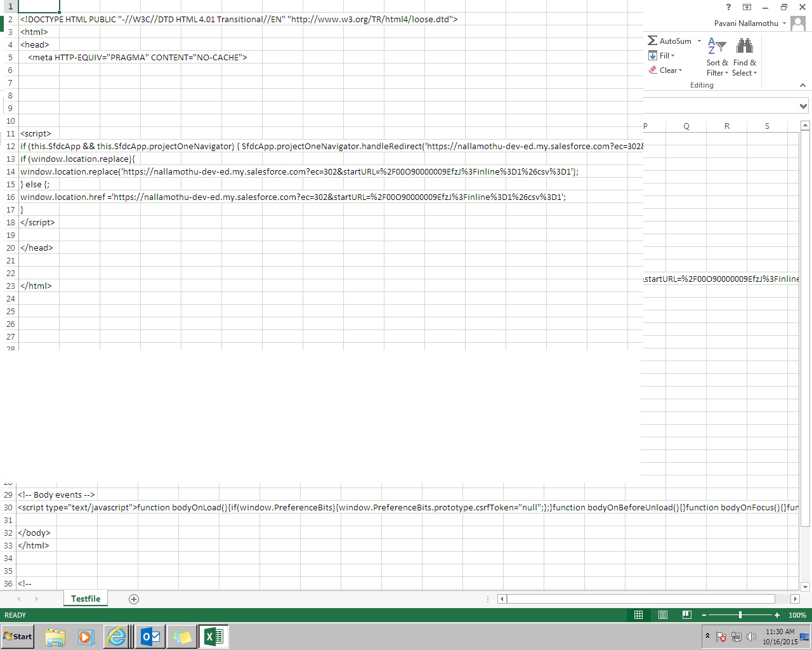This screenshot has width=812, height=650.
Task: Open Outlook from taskbar
Action: tap(150, 637)
